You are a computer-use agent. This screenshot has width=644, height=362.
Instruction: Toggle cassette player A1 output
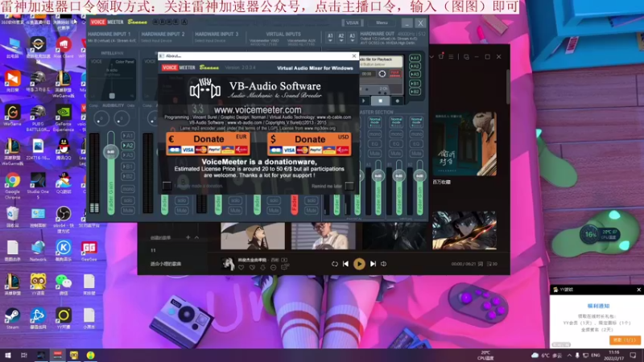[415, 58]
